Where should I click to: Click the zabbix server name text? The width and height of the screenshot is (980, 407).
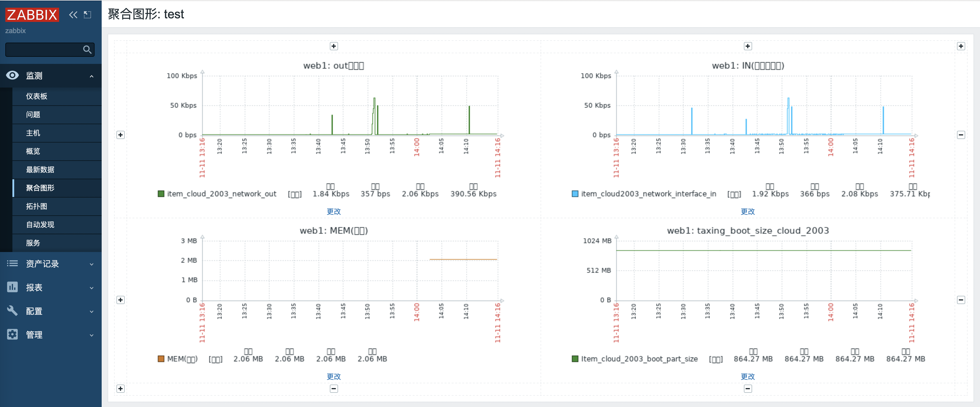point(16,31)
